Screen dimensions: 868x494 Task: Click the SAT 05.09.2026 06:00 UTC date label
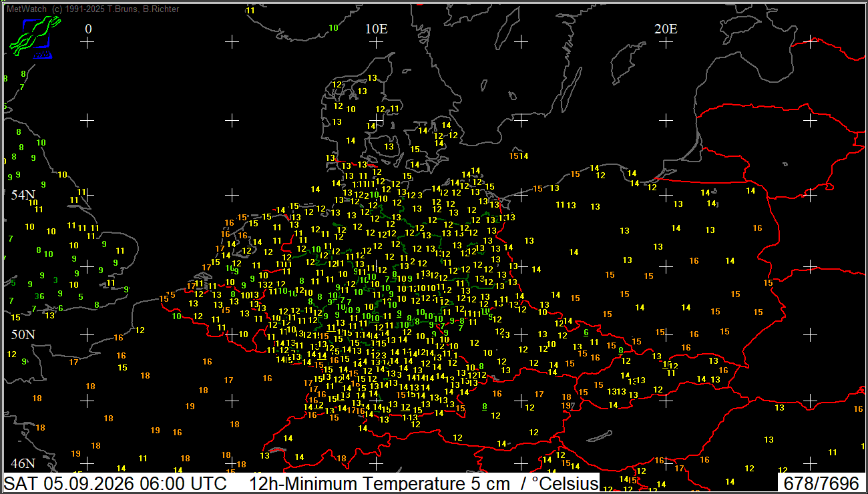pos(116,483)
